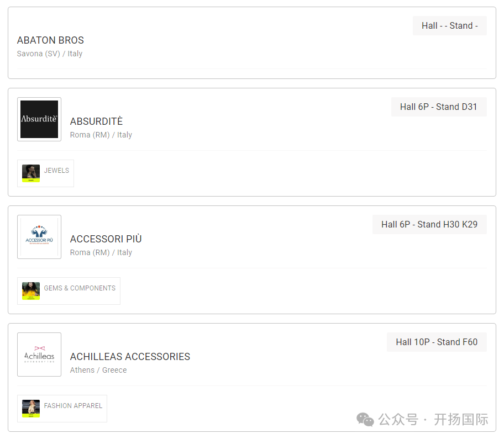Click Roma (RM) / Italy under ABSURDITÈ
Screen dimensions: 504x439
[101, 135]
